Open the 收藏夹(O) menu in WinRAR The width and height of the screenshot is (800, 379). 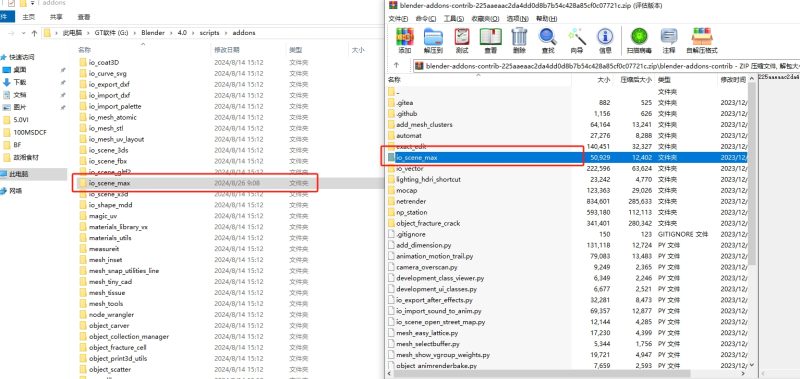pos(485,18)
